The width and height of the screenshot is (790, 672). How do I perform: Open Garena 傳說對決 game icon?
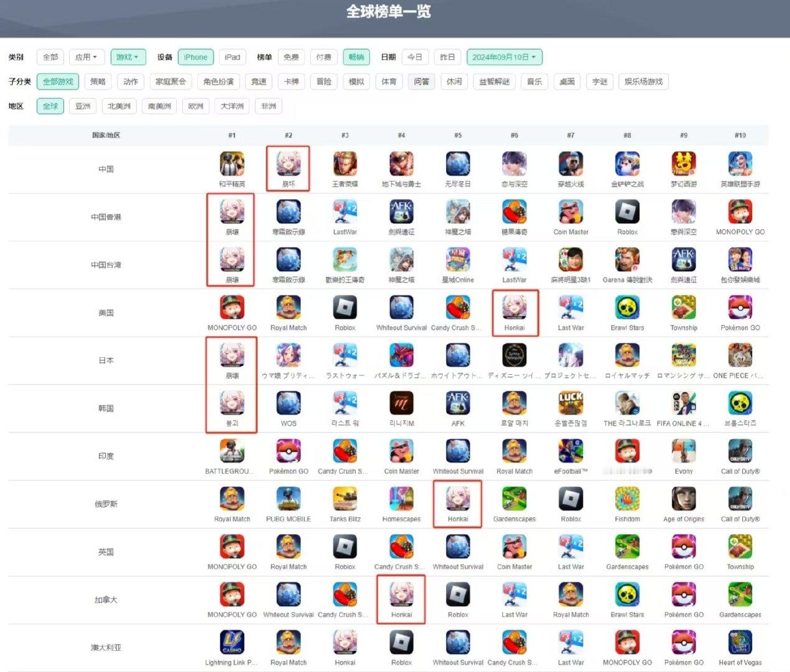(627, 260)
